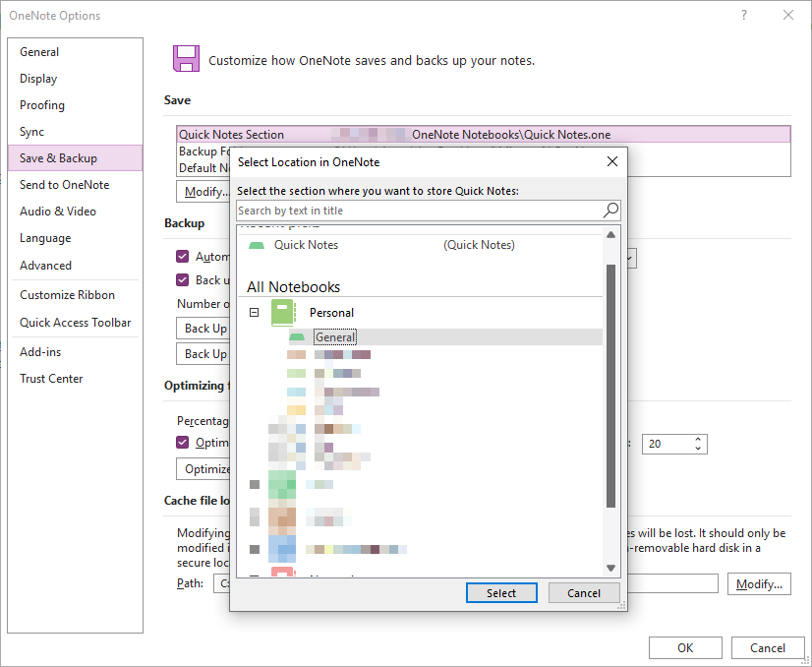This screenshot has width=812, height=667.
Task: Open the Add-ins category
Action: (75, 352)
